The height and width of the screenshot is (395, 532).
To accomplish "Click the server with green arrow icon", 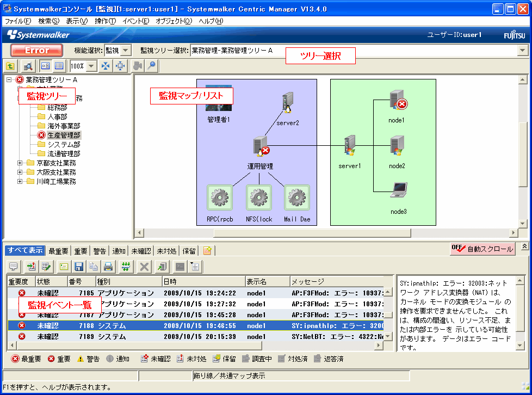I will pos(162,267).
